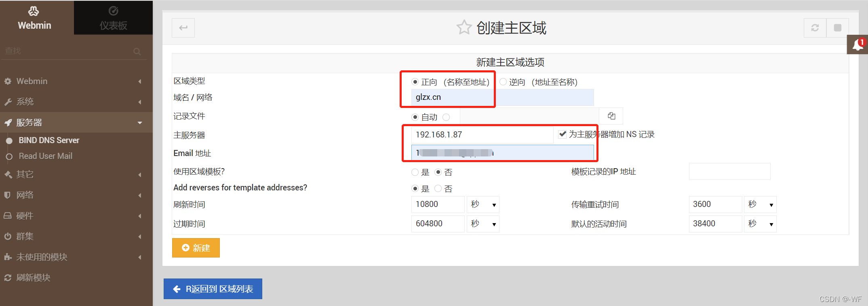This screenshot has height=306, width=868.
Task: Click the 刷新时间 value field 10800
Action: coord(438,205)
